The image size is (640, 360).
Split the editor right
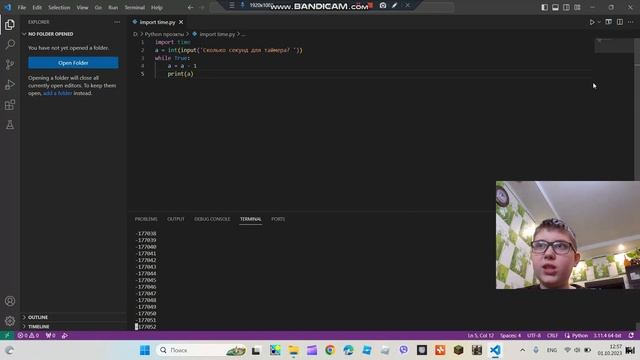click(620, 22)
